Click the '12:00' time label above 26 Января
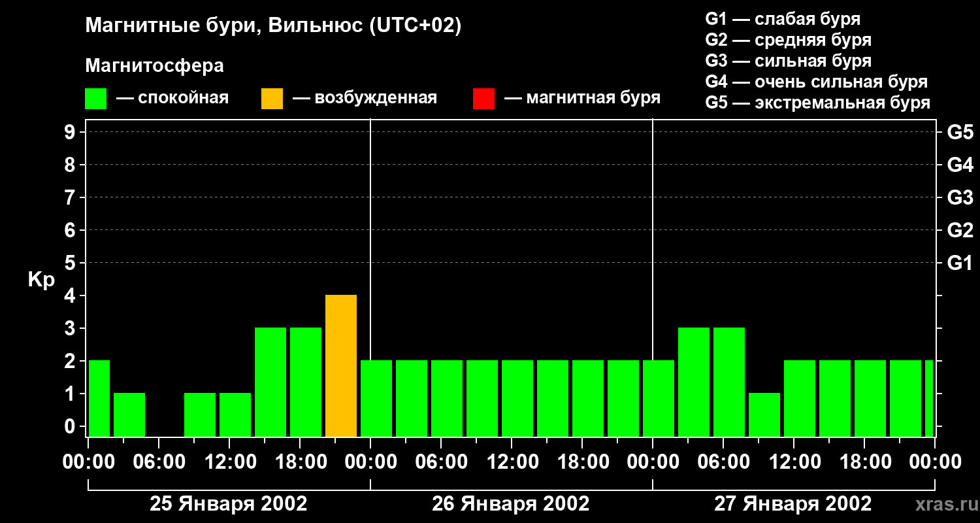Screen dimensions: 980x523 (x=512, y=462)
